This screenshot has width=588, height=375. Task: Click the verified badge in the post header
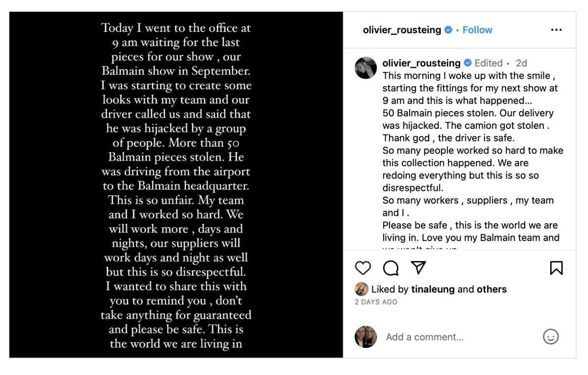448,30
